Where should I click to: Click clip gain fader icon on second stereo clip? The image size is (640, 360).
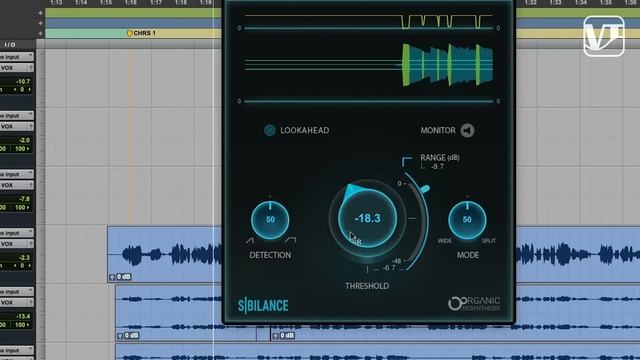[276, 336]
